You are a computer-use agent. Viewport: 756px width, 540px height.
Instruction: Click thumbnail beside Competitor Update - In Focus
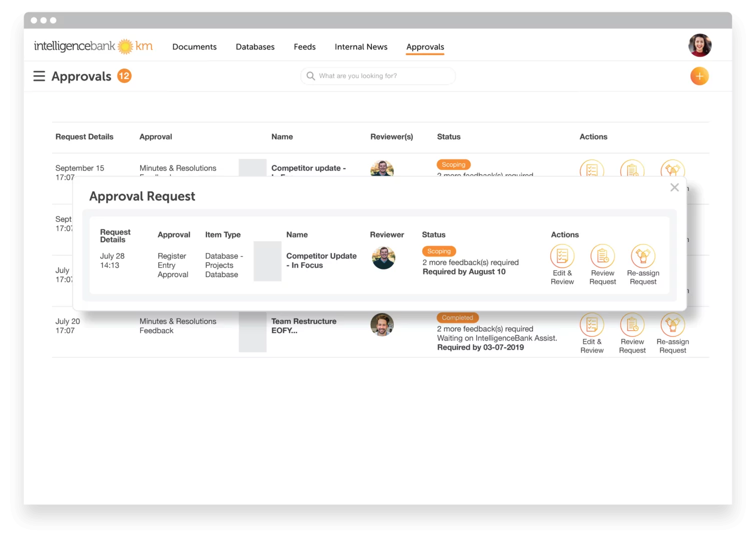point(267,261)
